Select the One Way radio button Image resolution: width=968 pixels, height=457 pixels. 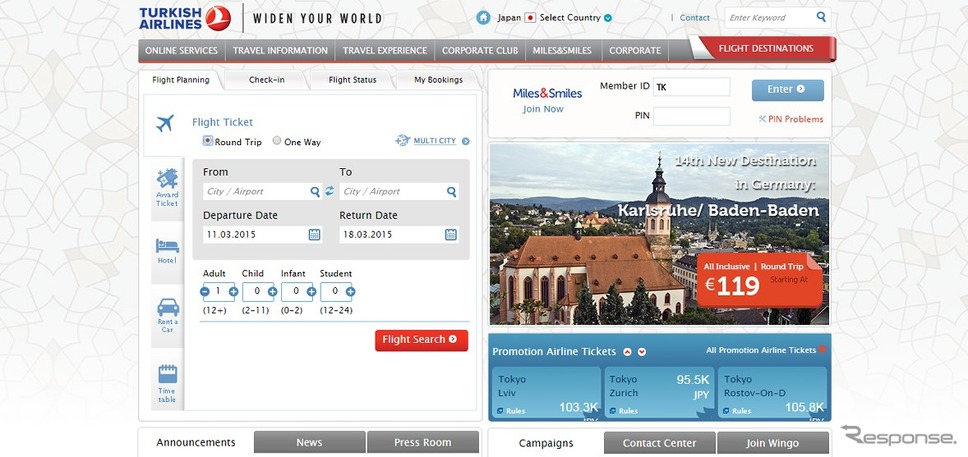pos(277,141)
